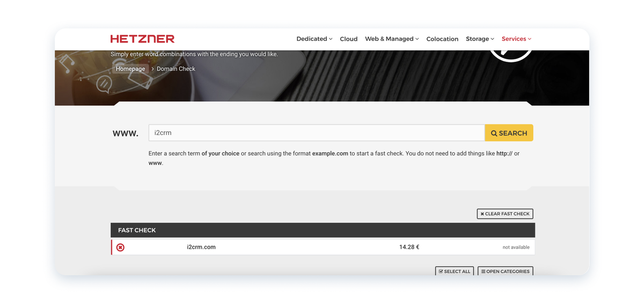Click the 14.28 € price
The width and height of the screenshot is (644, 304).
(x=409, y=247)
